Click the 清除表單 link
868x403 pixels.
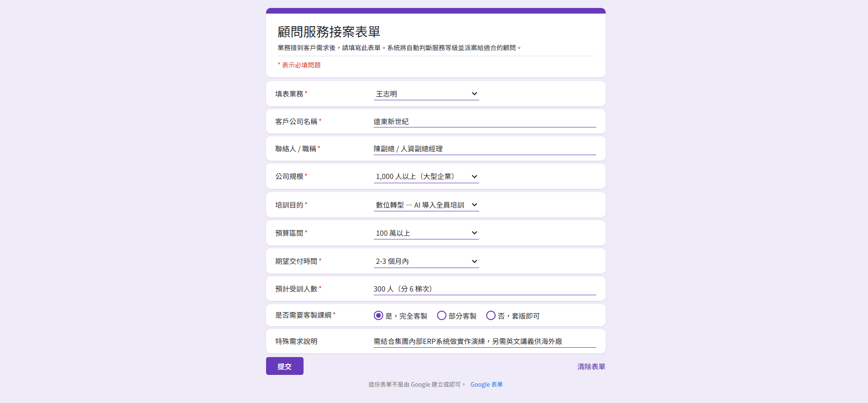coord(591,366)
